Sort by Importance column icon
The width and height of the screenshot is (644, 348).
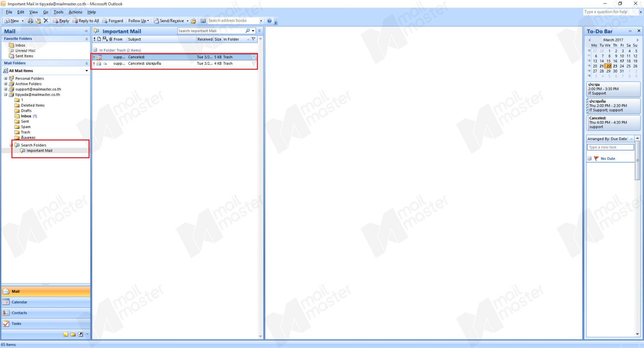(x=95, y=39)
